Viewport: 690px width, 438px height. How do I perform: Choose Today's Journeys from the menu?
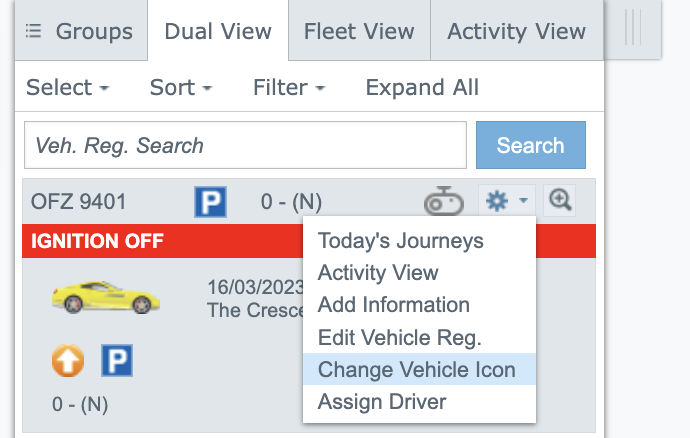point(400,241)
